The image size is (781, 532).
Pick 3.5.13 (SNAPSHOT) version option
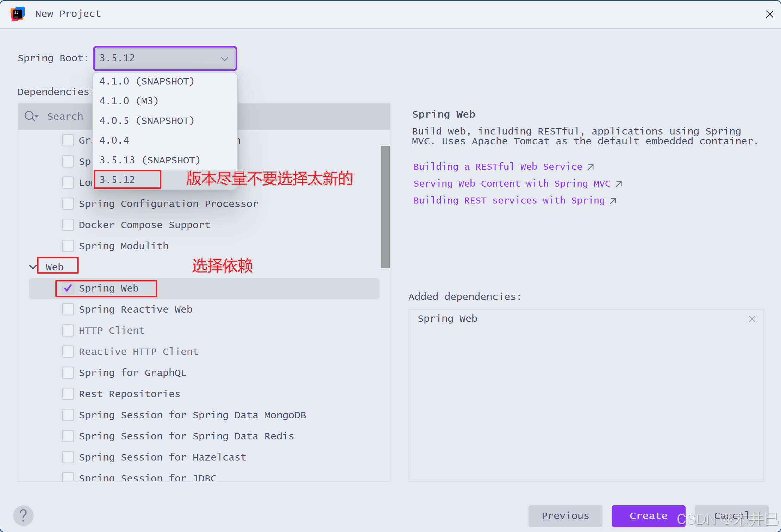[x=150, y=160]
